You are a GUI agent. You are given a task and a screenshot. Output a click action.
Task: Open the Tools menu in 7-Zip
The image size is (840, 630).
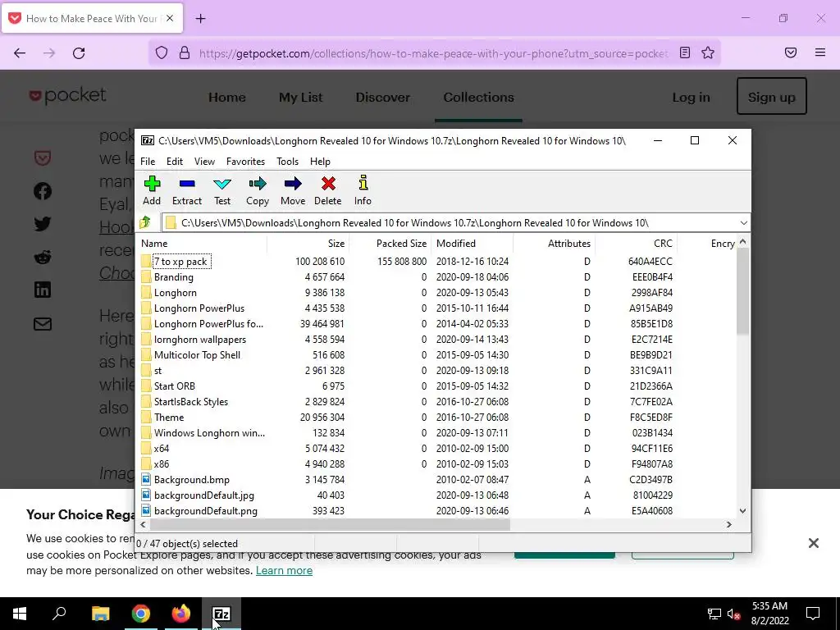click(288, 162)
